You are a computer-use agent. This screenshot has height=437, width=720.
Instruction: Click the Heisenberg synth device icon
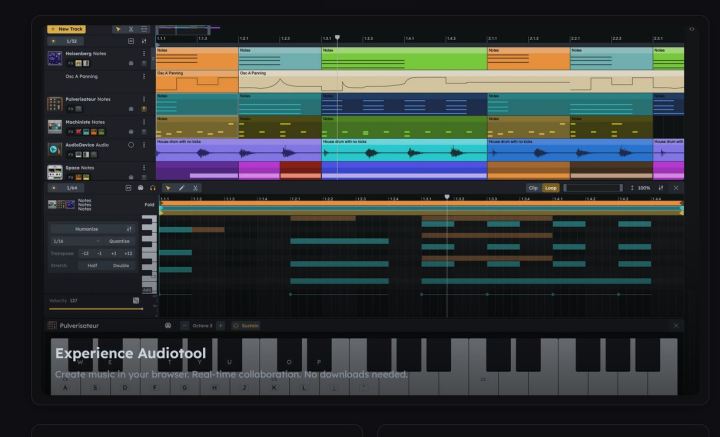(x=56, y=59)
